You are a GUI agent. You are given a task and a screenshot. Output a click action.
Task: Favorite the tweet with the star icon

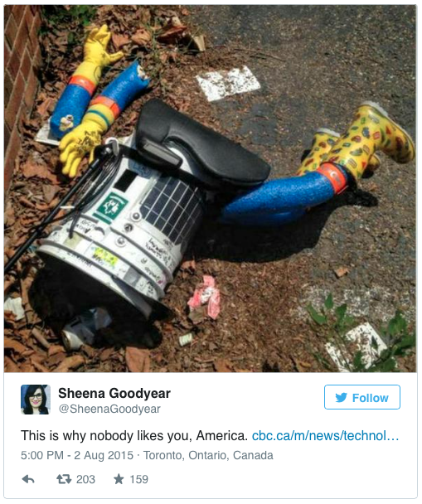119,479
